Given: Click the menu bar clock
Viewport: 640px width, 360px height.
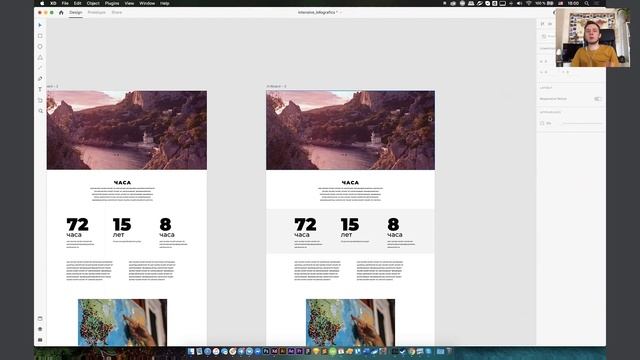Looking at the screenshot, I should click(573, 3).
